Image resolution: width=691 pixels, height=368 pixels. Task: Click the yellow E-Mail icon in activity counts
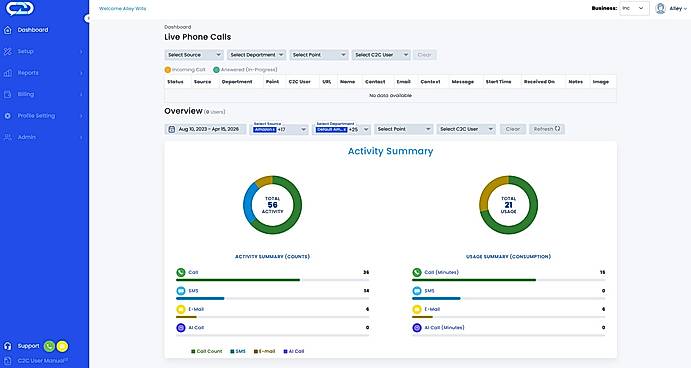[181, 309]
